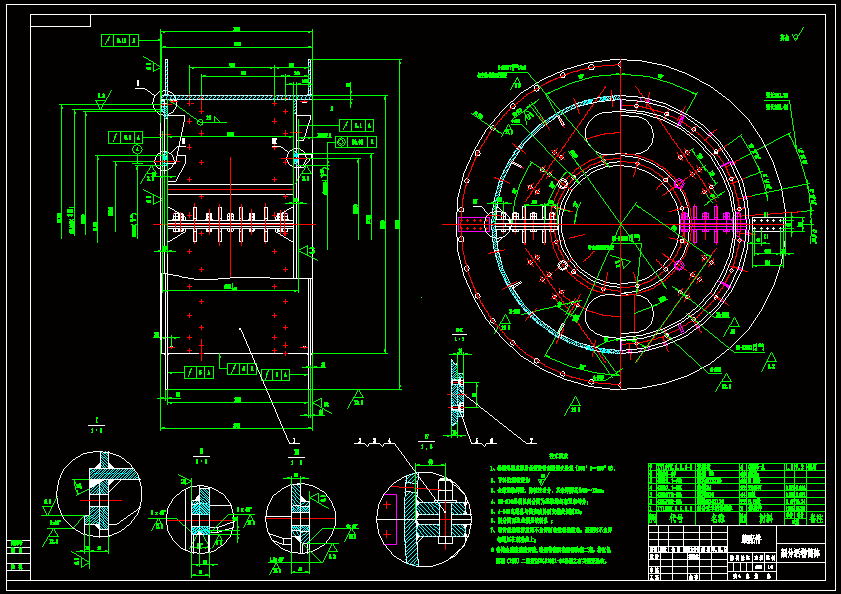Click the concentricity tolerance frame with double-circle symbol
Screen dimensions: 841x594
click(356, 142)
